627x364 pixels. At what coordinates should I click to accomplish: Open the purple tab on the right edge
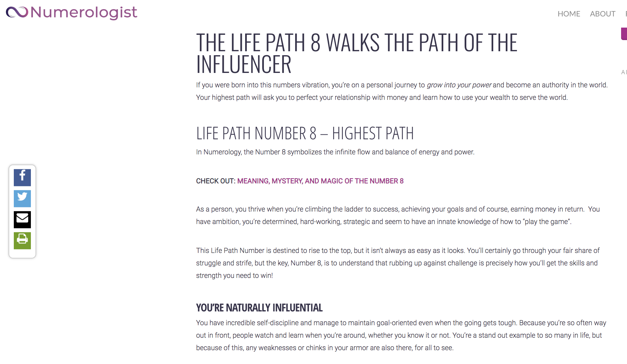[x=624, y=34]
